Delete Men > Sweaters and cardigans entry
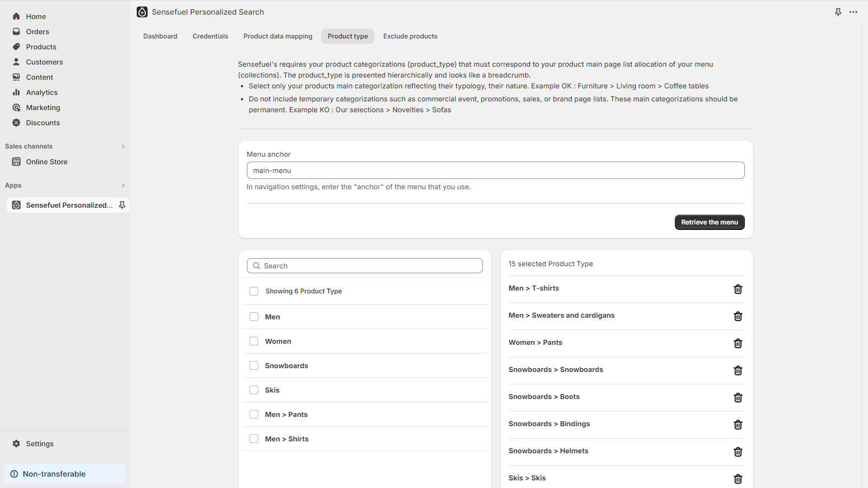The width and height of the screenshot is (868, 488). [x=738, y=316]
